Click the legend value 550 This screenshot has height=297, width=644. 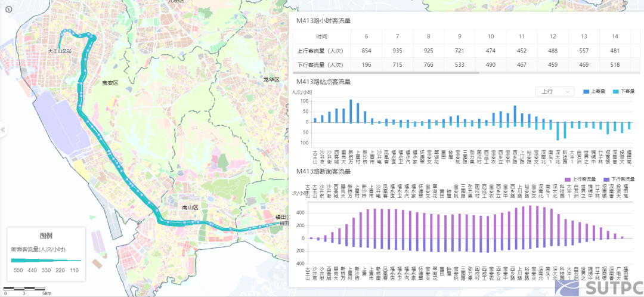pyautogui.click(x=18, y=270)
